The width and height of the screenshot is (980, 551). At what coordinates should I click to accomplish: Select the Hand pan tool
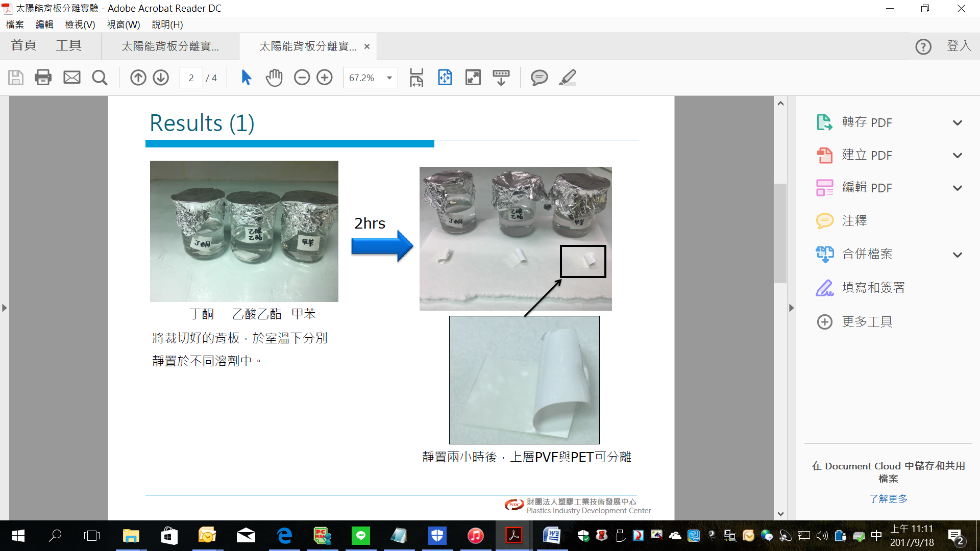[x=274, y=78]
